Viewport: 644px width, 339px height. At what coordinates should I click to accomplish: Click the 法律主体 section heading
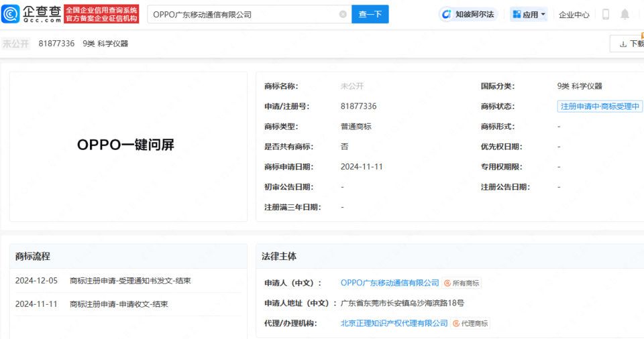pyautogui.click(x=279, y=257)
